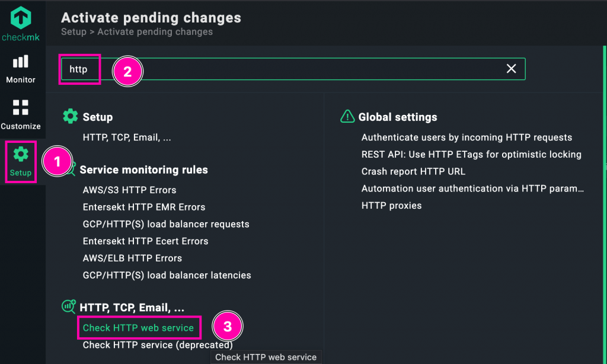Open AWS/S3 HTTP Errors rule
Viewport: 607px width, 364px height.
pos(129,190)
